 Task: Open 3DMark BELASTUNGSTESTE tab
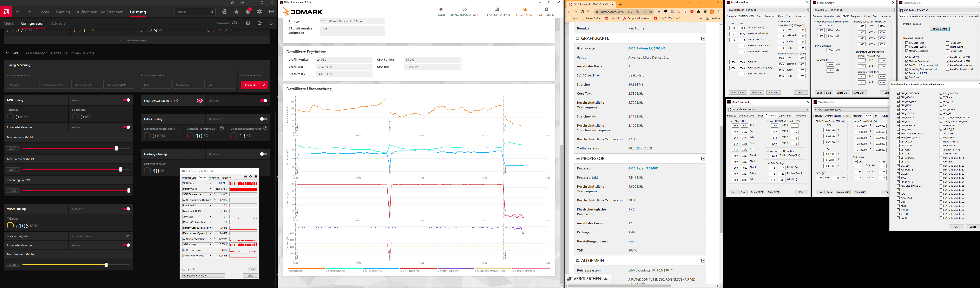pyautogui.click(x=497, y=12)
